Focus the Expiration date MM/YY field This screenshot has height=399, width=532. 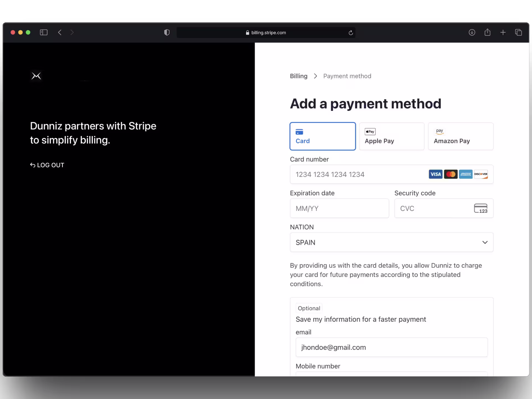[x=339, y=208]
